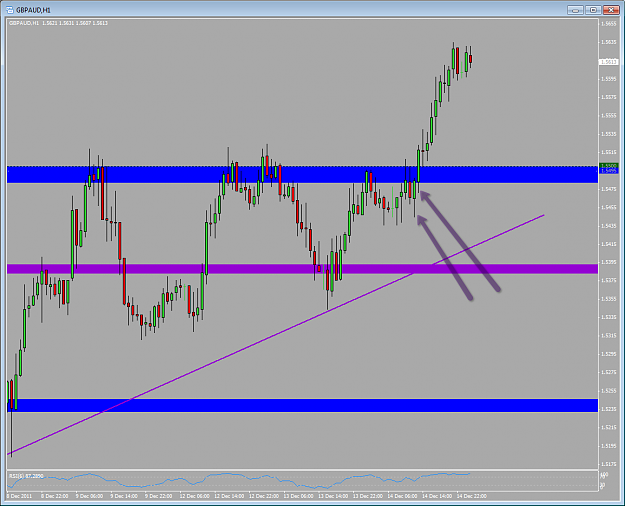Click the last red candle at the top right
The width and height of the screenshot is (625, 506).
coord(471,59)
